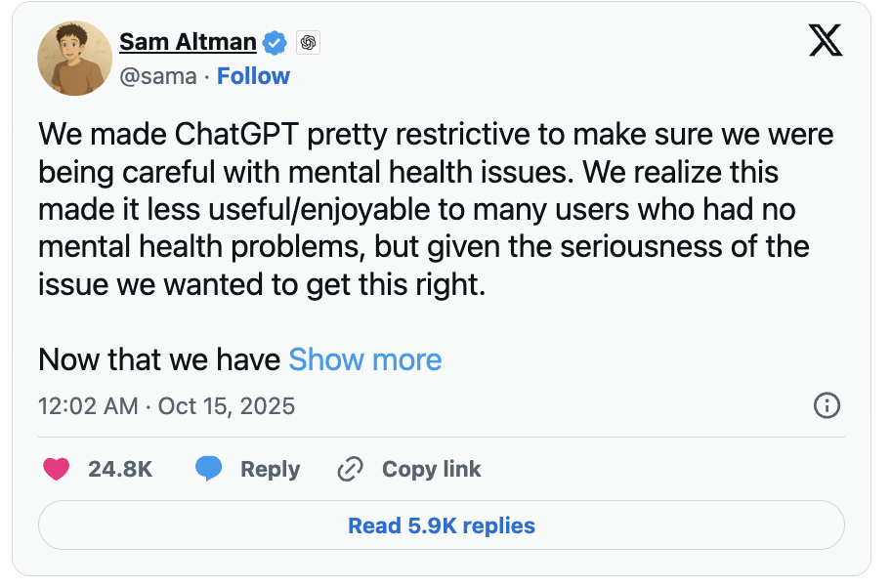The width and height of the screenshot is (891, 588).
Task: Open the Sam Altman display name link
Action: pos(188,42)
